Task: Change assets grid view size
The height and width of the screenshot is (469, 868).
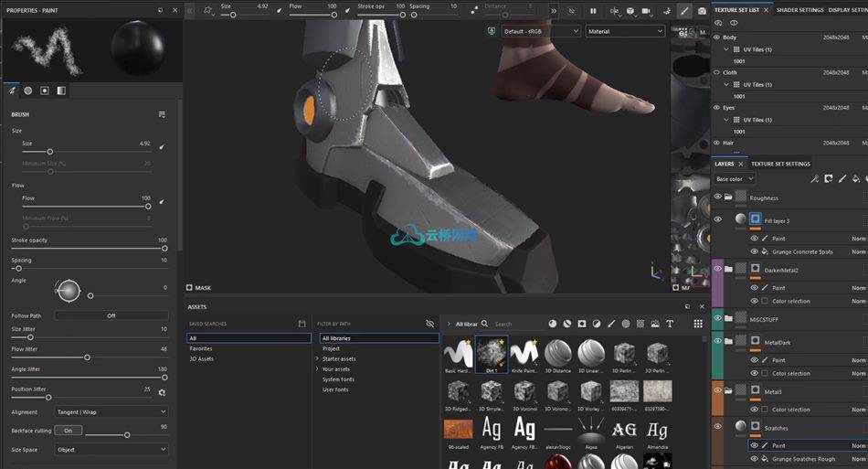Action: click(x=698, y=324)
